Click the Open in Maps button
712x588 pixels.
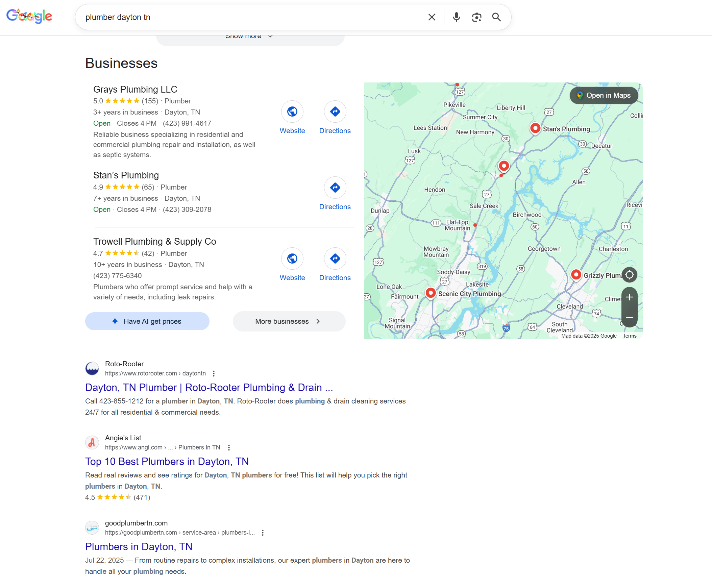pos(603,96)
